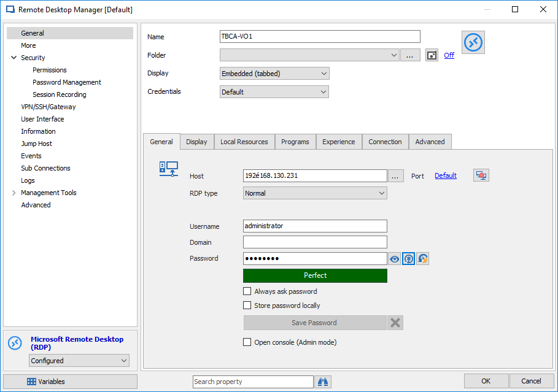Select Information in the tree
This screenshot has height=392, width=558.
pyautogui.click(x=38, y=131)
